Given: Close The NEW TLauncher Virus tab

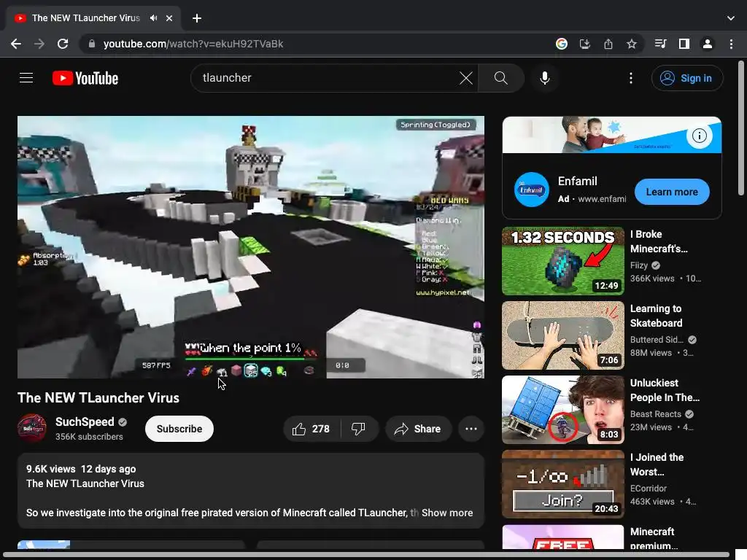Looking at the screenshot, I should (169, 18).
